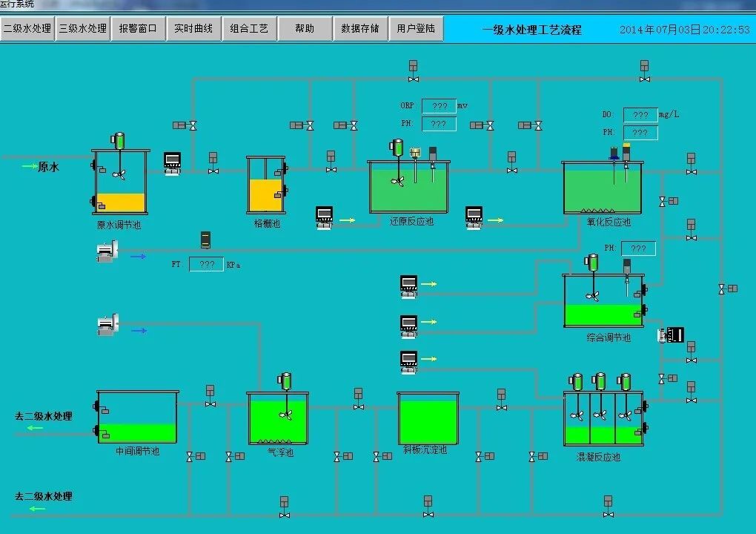Image resolution: width=756 pixels, height=534 pixels.
Task: Switch to the 二级水处理 screen
Action: coord(27,28)
